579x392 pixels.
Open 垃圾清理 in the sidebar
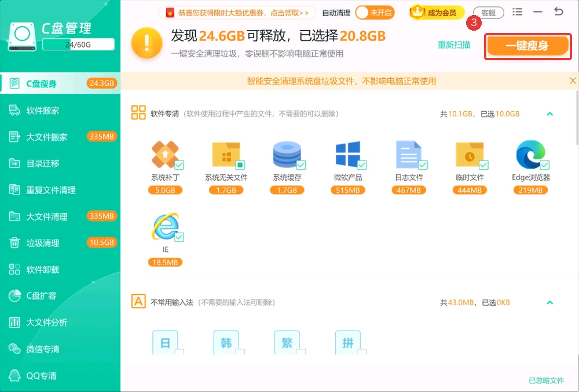pyautogui.click(x=60, y=243)
